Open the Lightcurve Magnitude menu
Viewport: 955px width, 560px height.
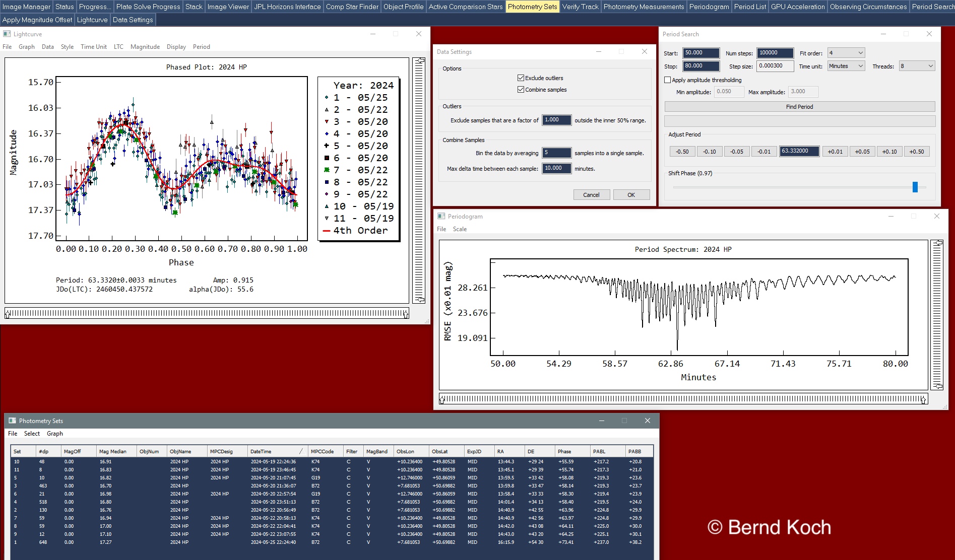point(145,46)
